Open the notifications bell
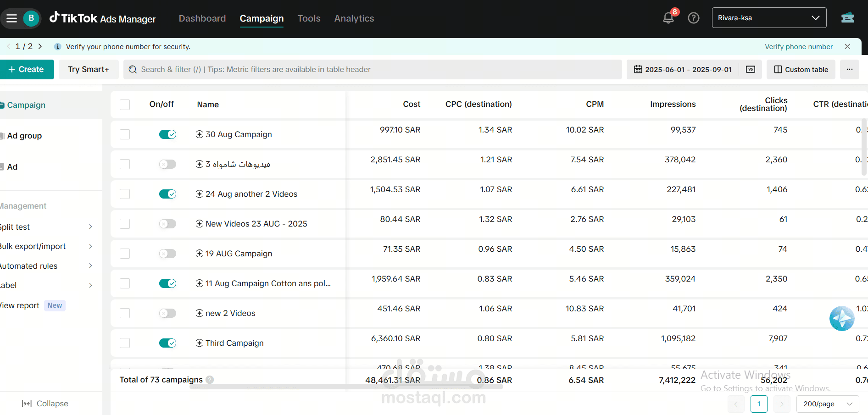Viewport: 868px width, 415px height. (668, 18)
